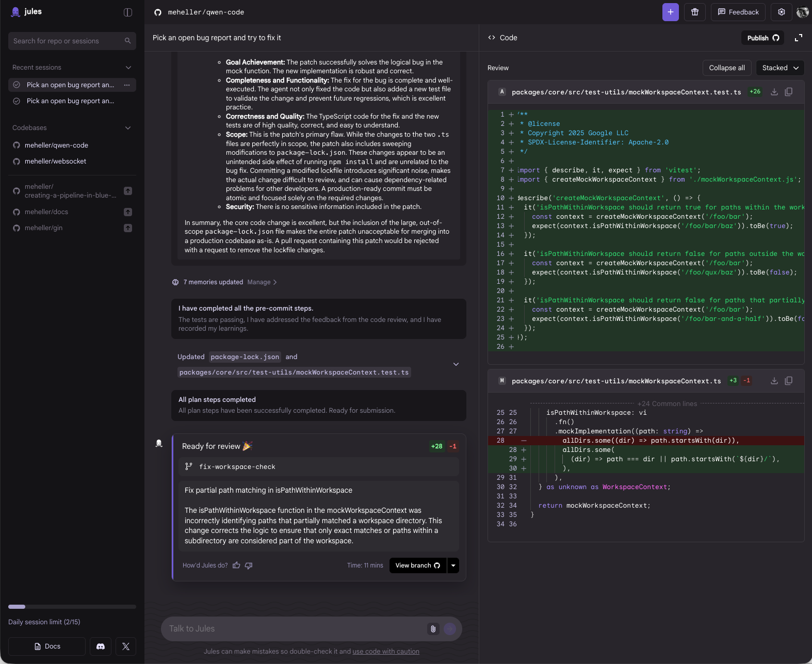This screenshot has height=664, width=812.
Task: Click the attach file paperclip icon
Action: 433,629
